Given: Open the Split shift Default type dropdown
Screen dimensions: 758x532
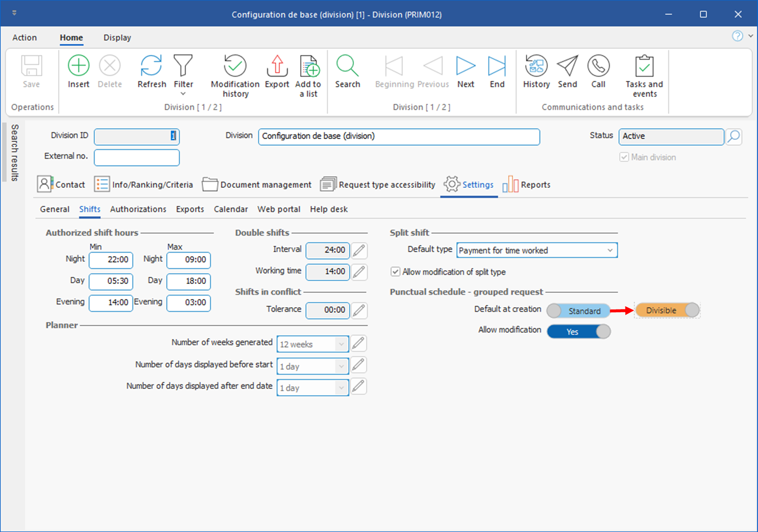Looking at the screenshot, I should (610, 250).
